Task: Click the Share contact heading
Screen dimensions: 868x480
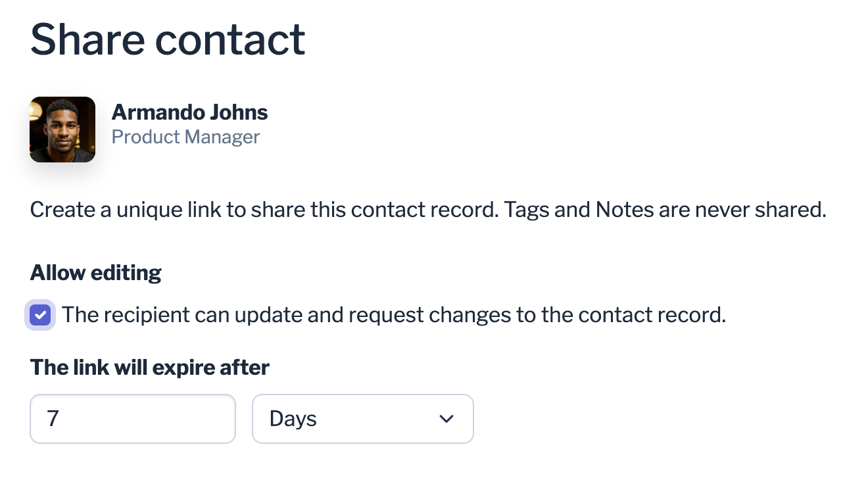Action: coord(167,39)
